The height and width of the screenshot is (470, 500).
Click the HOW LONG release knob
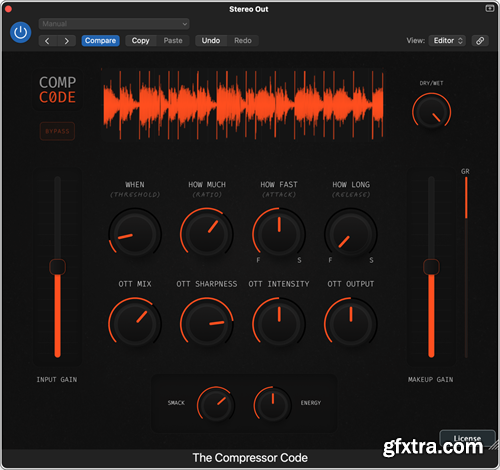point(351,234)
